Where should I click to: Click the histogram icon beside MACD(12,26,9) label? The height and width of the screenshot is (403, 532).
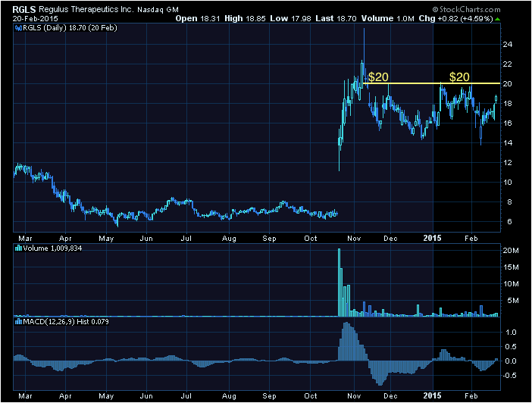(x=19, y=322)
